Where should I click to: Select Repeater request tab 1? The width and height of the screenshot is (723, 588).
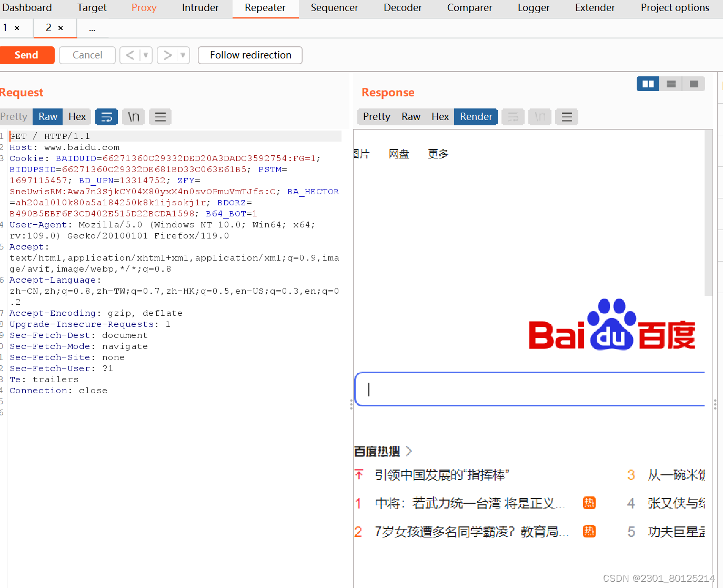5,28
